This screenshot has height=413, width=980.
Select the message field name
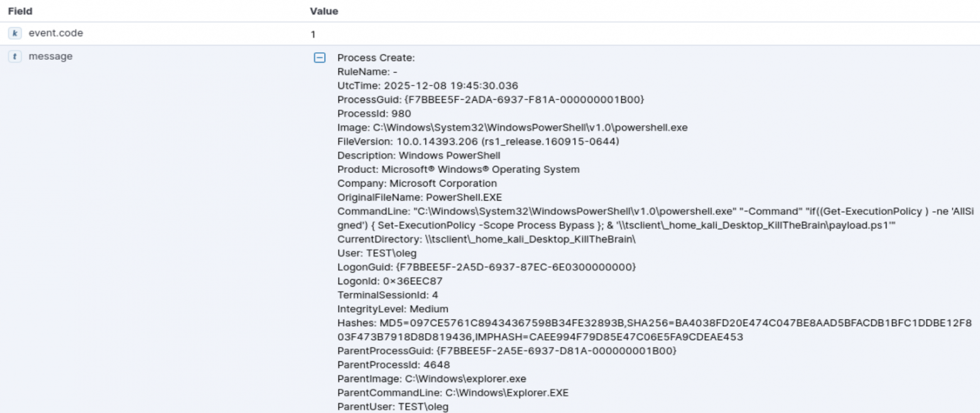click(x=50, y=56)
